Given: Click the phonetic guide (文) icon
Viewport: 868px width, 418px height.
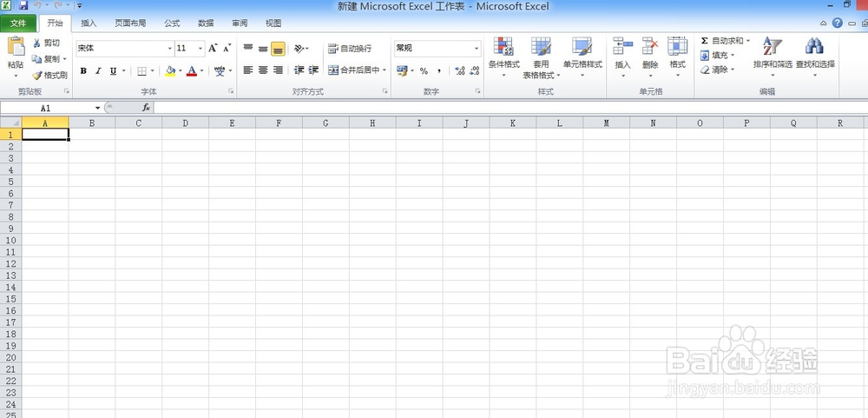Looking at the screenshot, I should [220, 71].
